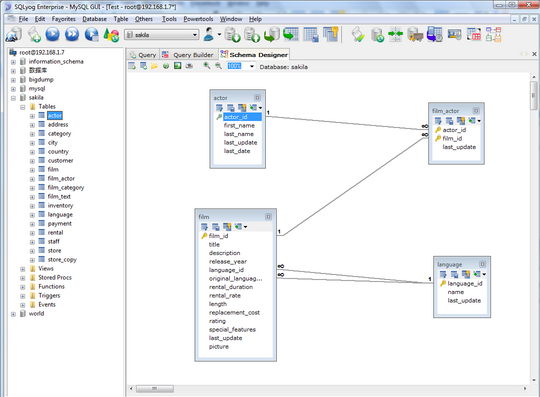Click the horizontal scrollbar thumb of canvas
This screenshot has width=540, height=397.
[x=155, y=388]
